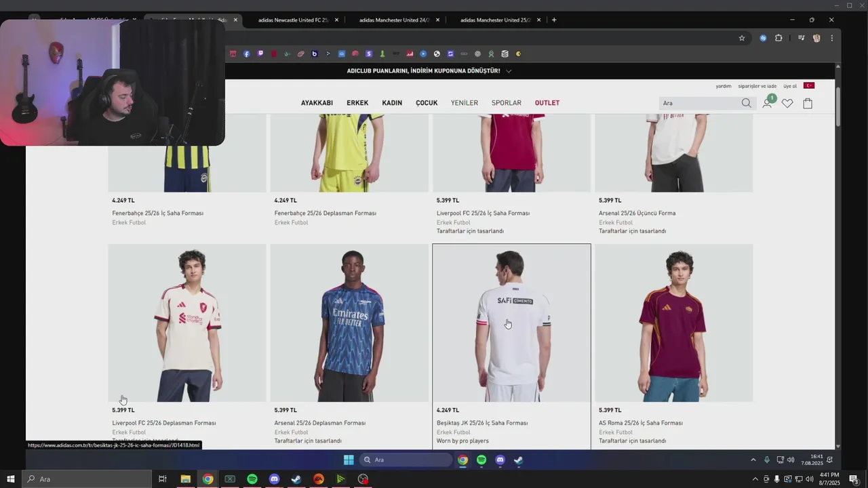Expand the ADICLUB promo banner chevron

coord(509,70)
